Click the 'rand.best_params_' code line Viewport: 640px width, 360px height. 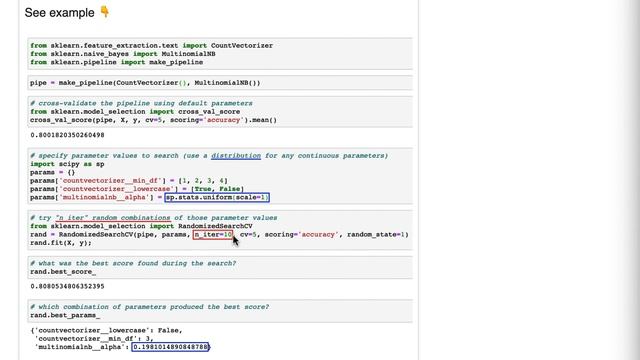pos(65,316)
